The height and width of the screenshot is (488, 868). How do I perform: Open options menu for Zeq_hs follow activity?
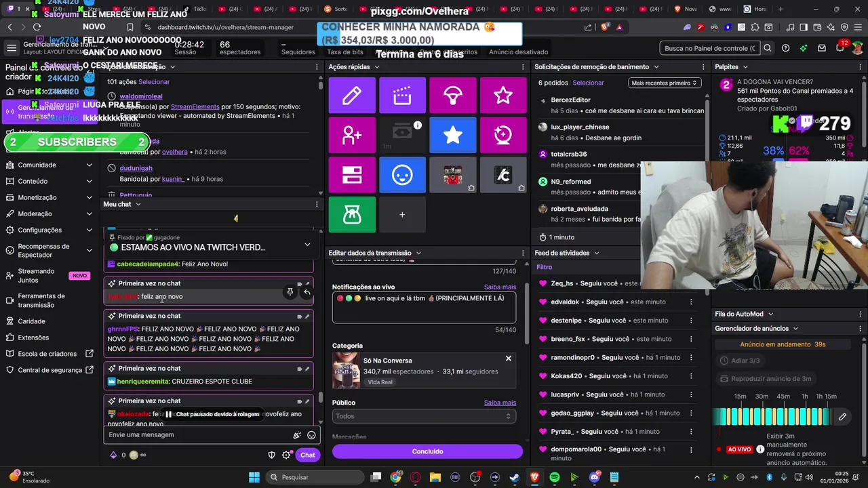(x=691, y=283)
